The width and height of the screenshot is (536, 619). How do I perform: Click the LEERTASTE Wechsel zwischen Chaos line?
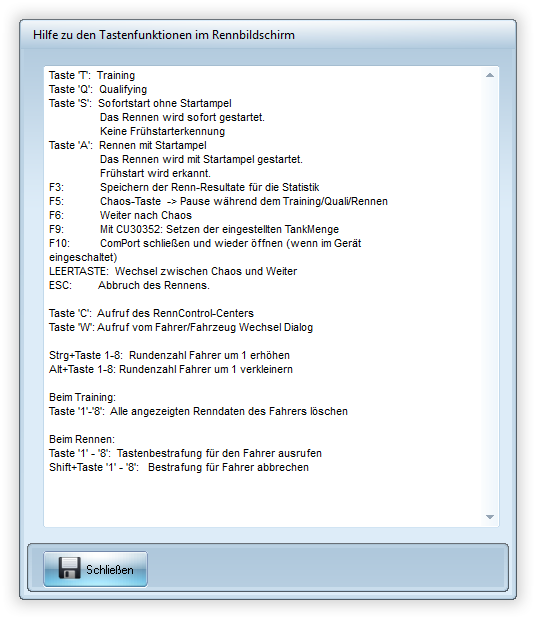tap(173, 271)
